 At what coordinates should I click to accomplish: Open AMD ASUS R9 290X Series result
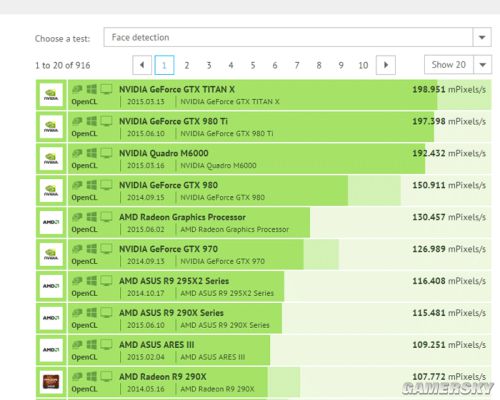click(171, 313)
